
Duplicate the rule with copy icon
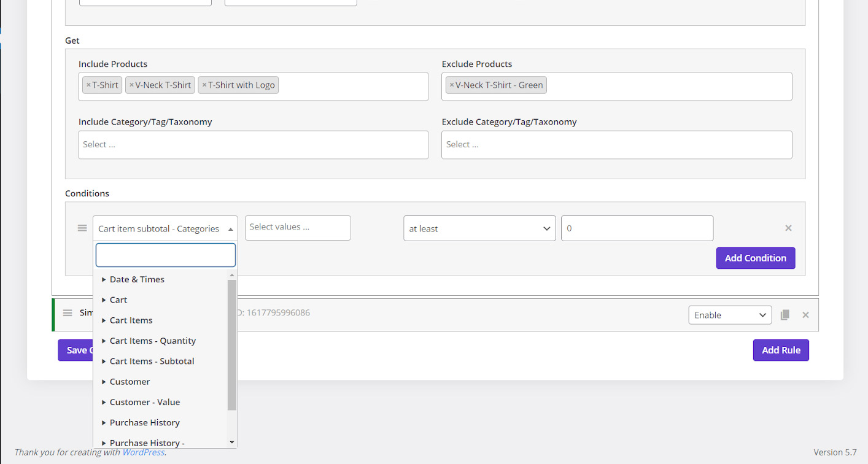785,315
